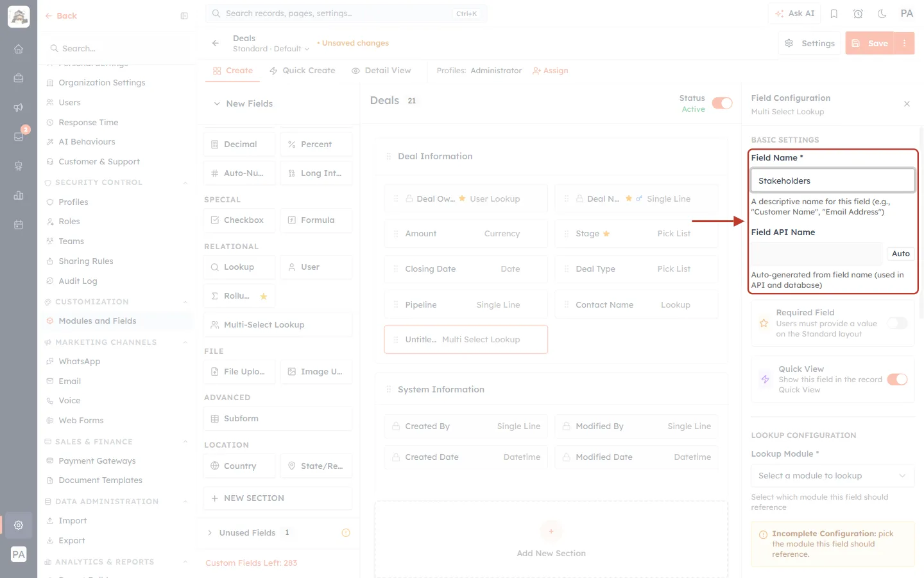Click the settings gear in the left rail

[x=19, y=525]
